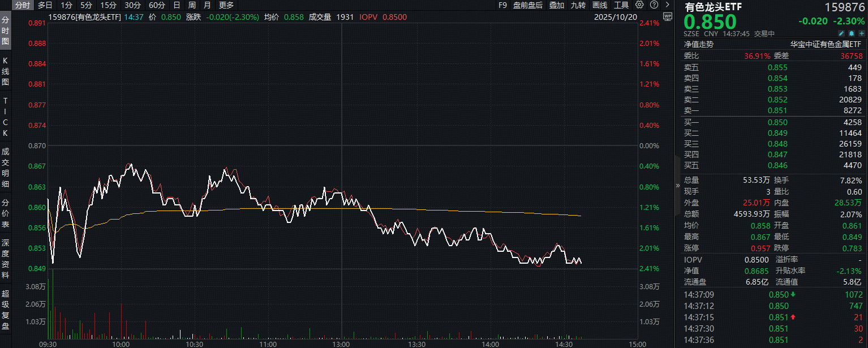Add 有色龙头ETF to watchlist via plus icon
The height and width of the screenshot is (348, 868).
point(862,33)
